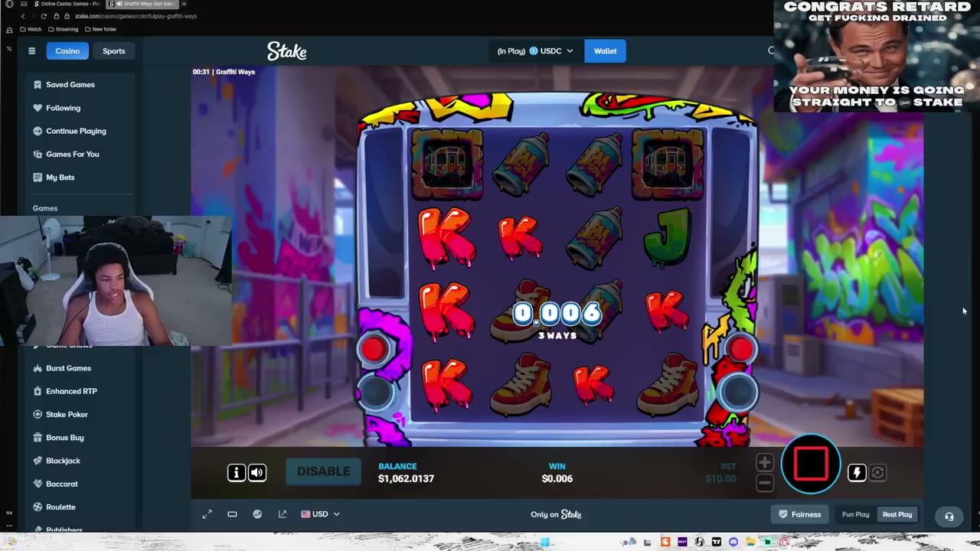
Task: Click the balance amount $1,062.0137
Action: tap(406, 478)
